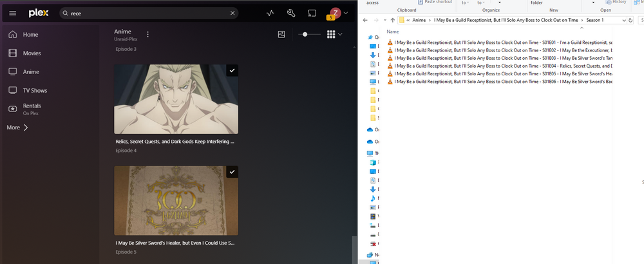Expand More in Plex sidebar
Viewport: 644px width, 264px height.
pos(17,127)
